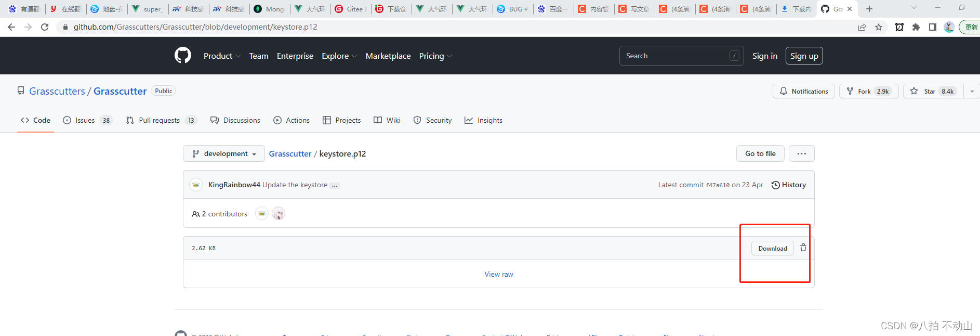Open the first contributor avatar beside '2 contributors'
Screen dimensions: 980x336
(262, 213)
